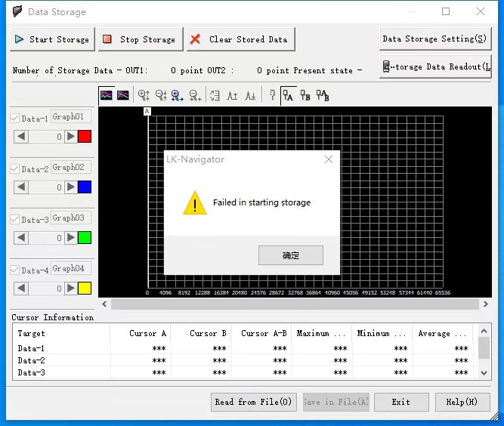Click the horizontal zoom-in magnifier icon

coord(178,95)
